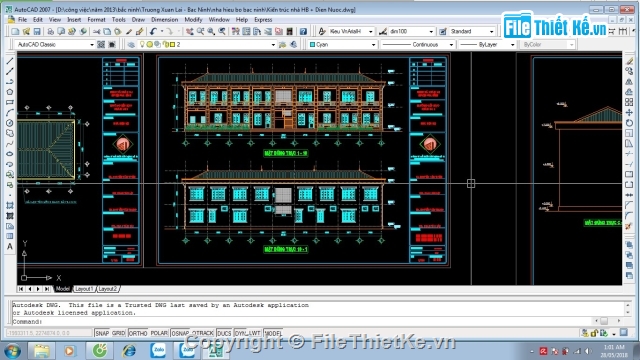This screenshot has height=360, width=640.
Task: Toggle POLAR tracking in the status bar
Action: click(159, 333)
